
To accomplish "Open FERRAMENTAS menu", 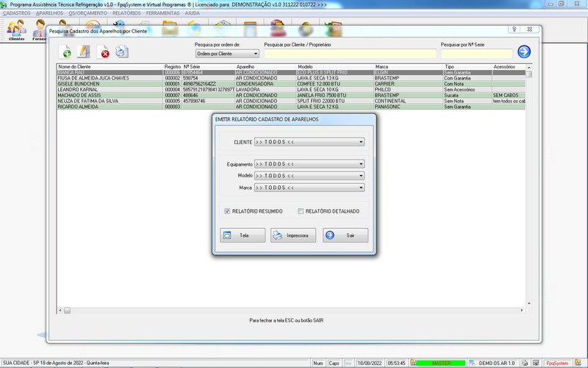I will 162,13.
